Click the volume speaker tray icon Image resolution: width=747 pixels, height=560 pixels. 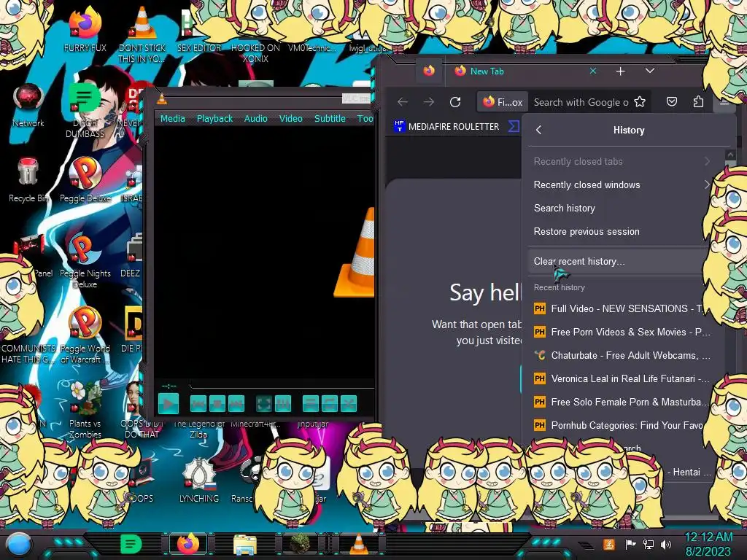pos(665,544)
